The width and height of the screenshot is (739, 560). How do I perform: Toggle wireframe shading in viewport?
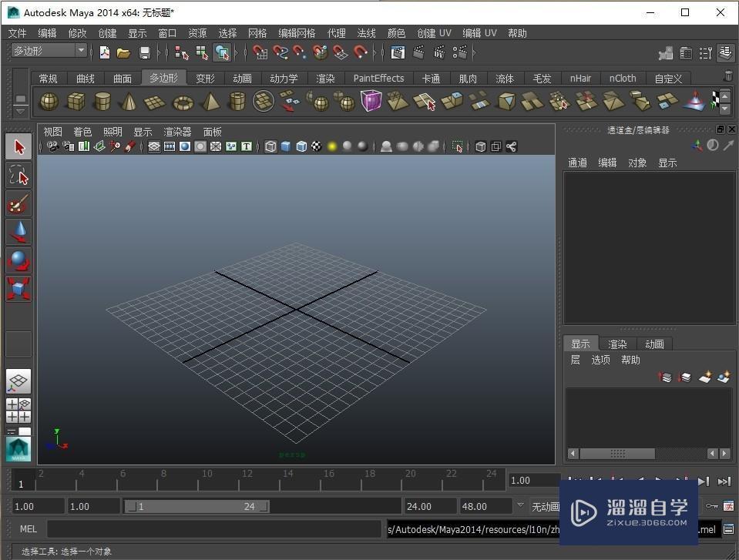(x=270, y=146)
